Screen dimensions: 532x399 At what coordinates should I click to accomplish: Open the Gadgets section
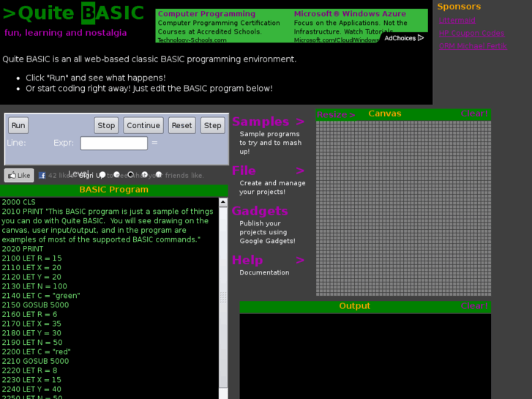click(x=260, y=211)
